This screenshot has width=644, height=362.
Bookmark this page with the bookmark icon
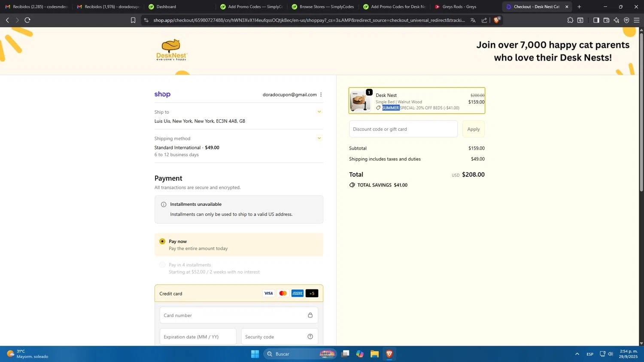(x=133, y=20)
